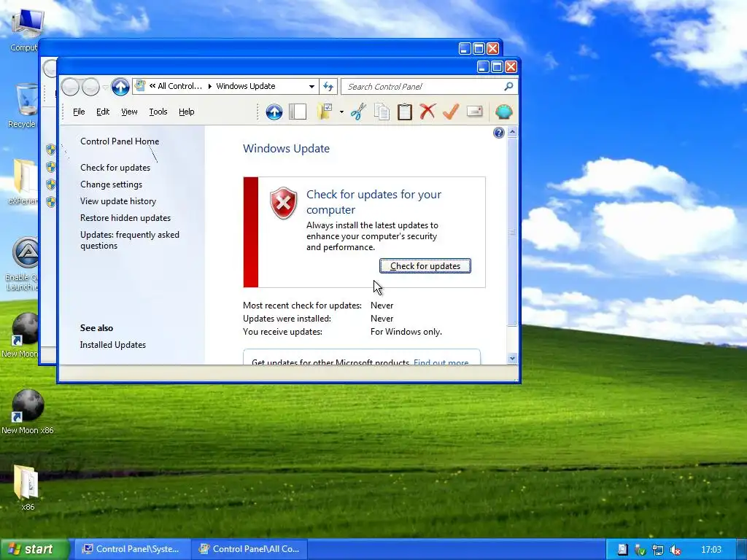Click the Cut scissors toolbar icon

(358, 112)
